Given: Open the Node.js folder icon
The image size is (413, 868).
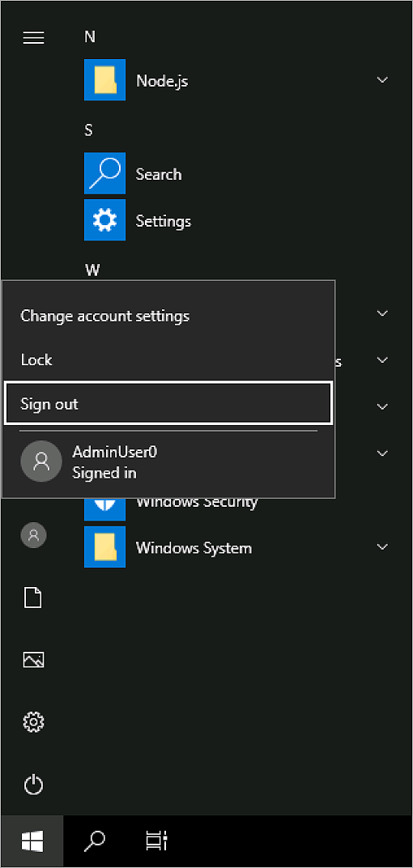Looking at the screenshot, I should coord(104,79).
